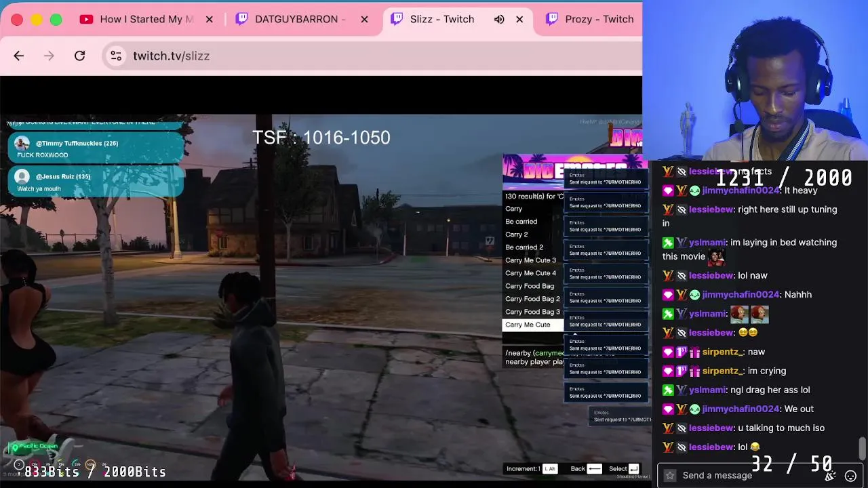868x488 pixels.
Task: Click the 'Increment: 1' indicator in game menu
Action: 532,468
